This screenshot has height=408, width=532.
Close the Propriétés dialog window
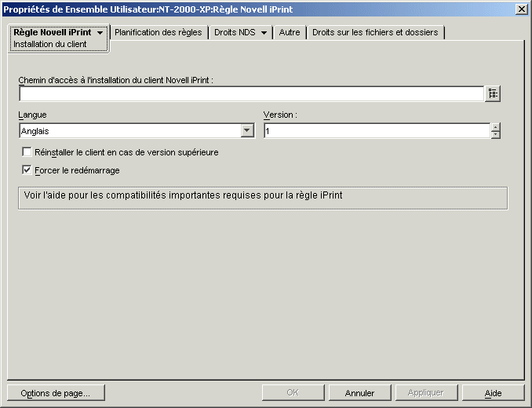click(x=521, y=9)
